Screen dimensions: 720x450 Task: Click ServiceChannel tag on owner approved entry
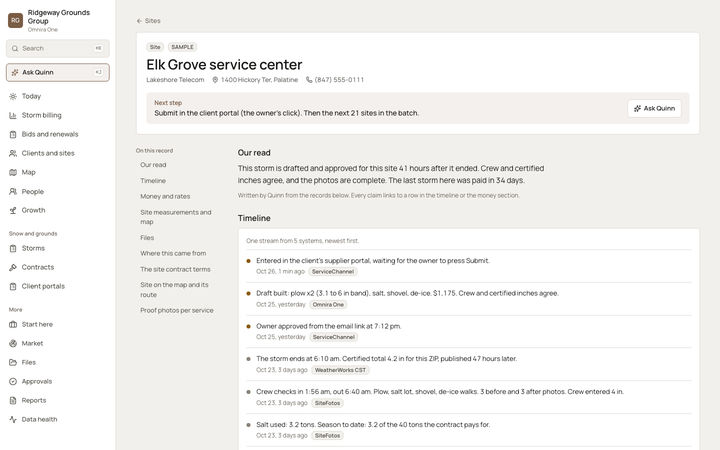tap(333, 337)
